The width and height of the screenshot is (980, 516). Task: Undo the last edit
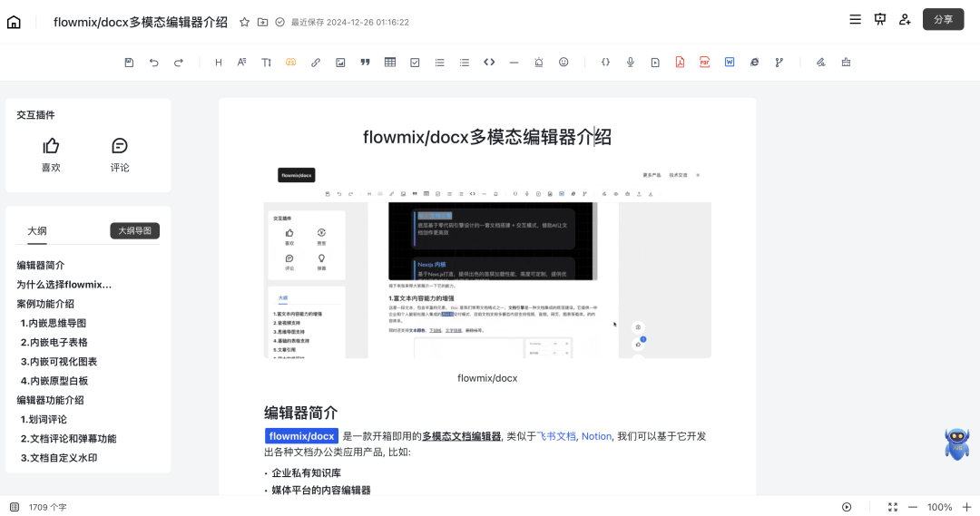tap(153, 63)
